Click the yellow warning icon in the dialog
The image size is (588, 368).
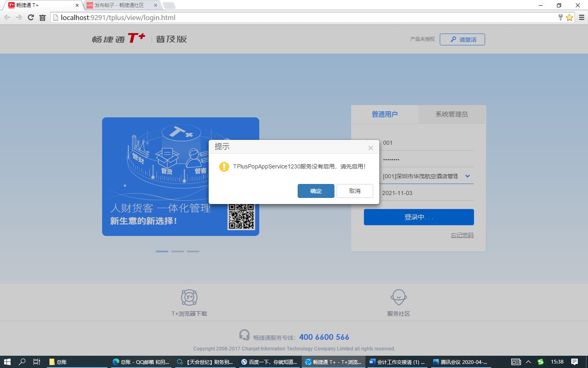coord(224,167)
